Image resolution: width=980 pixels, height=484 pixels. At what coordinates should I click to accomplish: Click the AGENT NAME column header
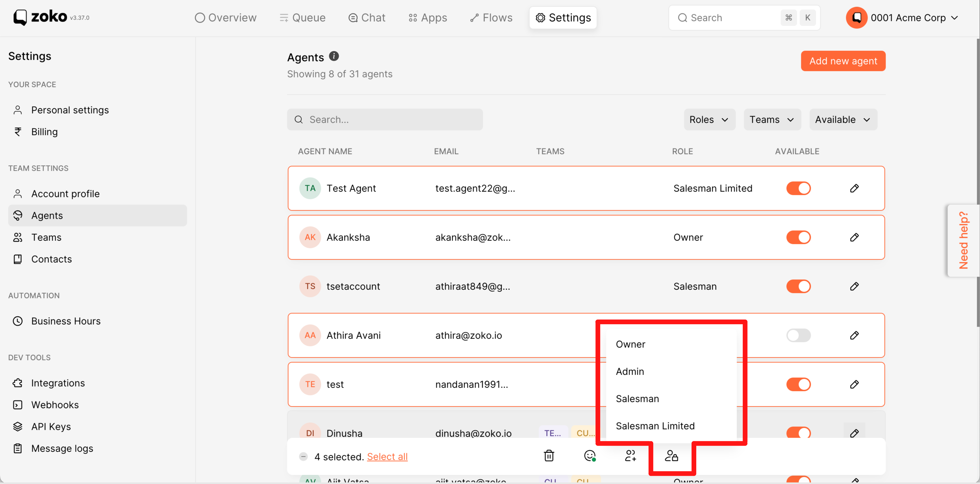click(x=325, y=151)
